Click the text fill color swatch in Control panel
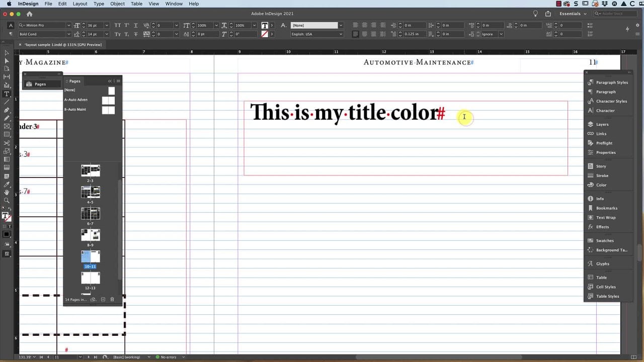 coord(265,25)
